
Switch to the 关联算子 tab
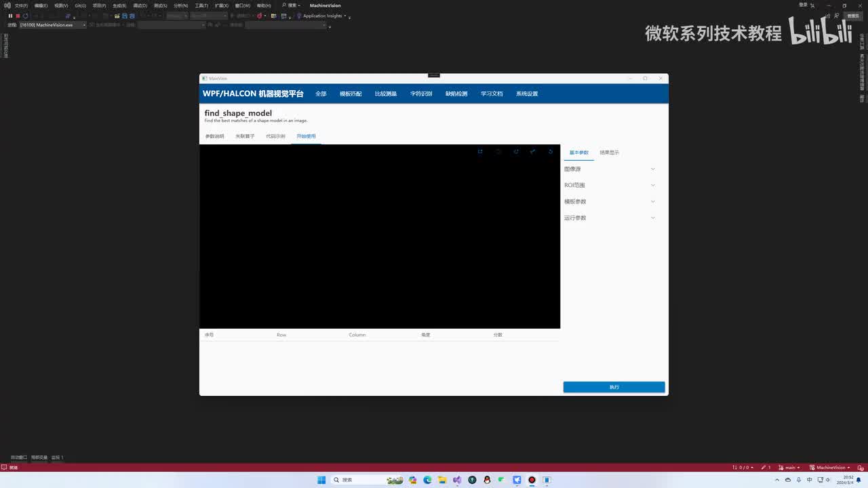(245, 136)
